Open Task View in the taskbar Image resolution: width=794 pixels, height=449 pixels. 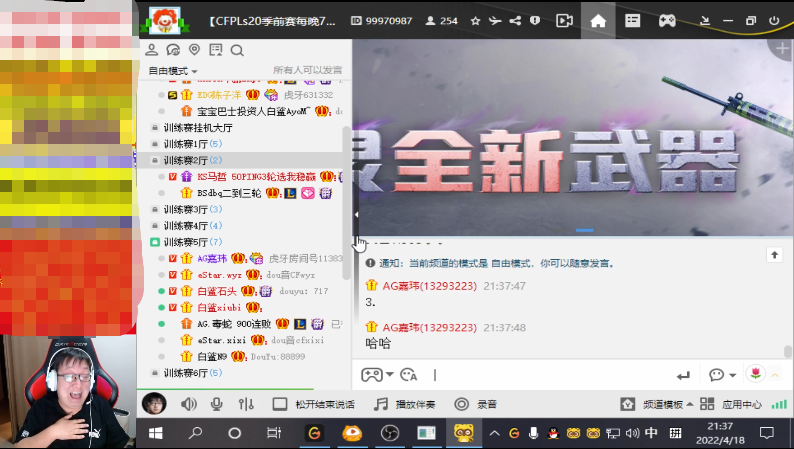tap(274, 433)
